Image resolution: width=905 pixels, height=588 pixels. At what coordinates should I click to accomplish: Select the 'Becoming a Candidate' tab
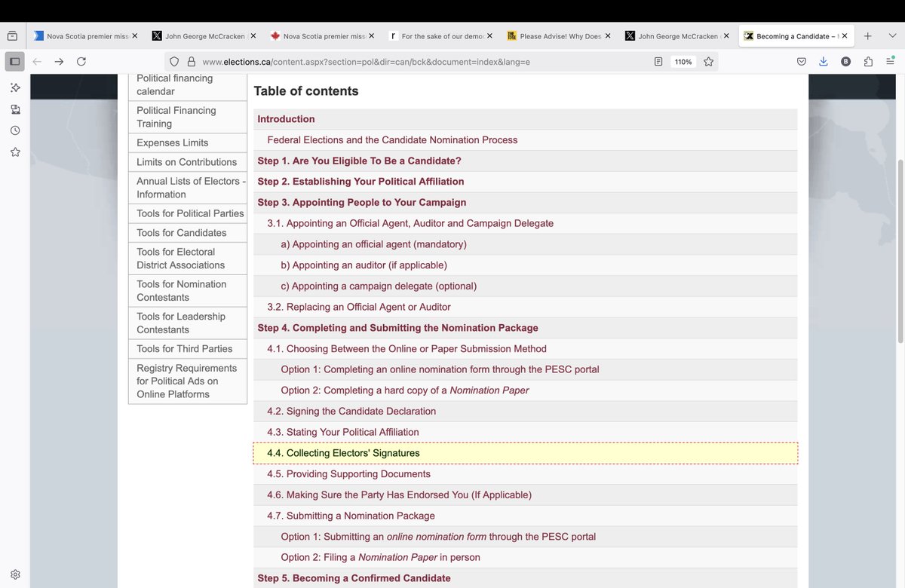coord(795,35)
